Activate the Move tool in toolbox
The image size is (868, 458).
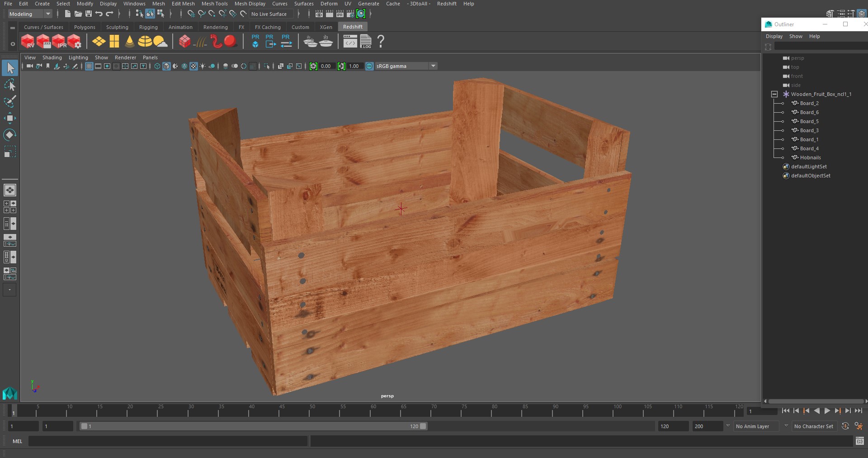[10, 118]
